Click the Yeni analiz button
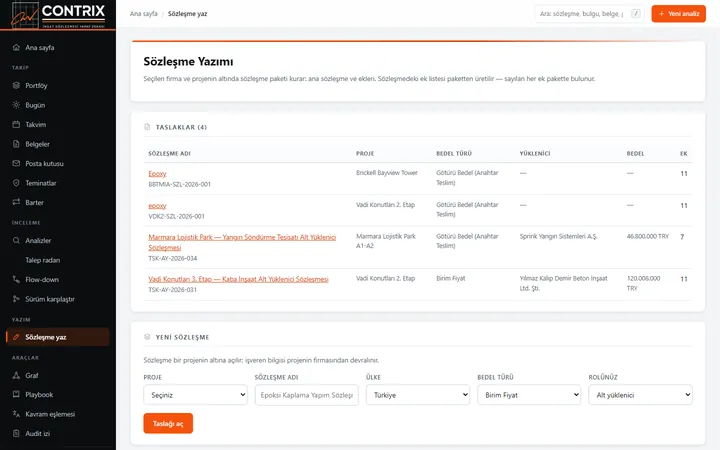Viewport: 720px width, 450px height. click(x=678, y=14)
